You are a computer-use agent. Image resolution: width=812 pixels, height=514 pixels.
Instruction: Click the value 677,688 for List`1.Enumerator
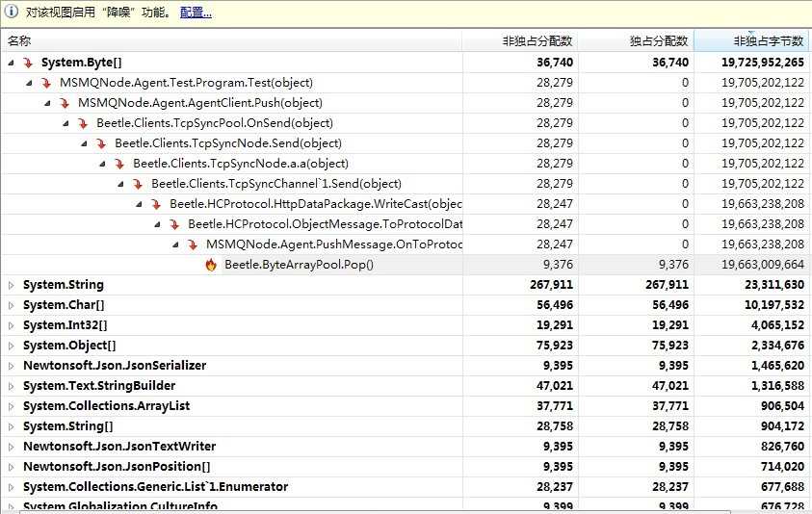(x=782, y=486)
